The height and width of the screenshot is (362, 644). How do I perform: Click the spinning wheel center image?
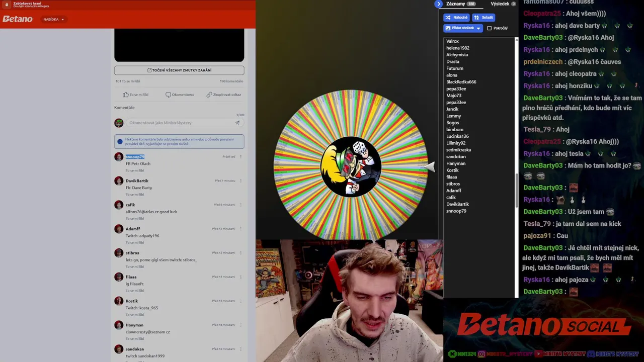click(x=351, y=166)
